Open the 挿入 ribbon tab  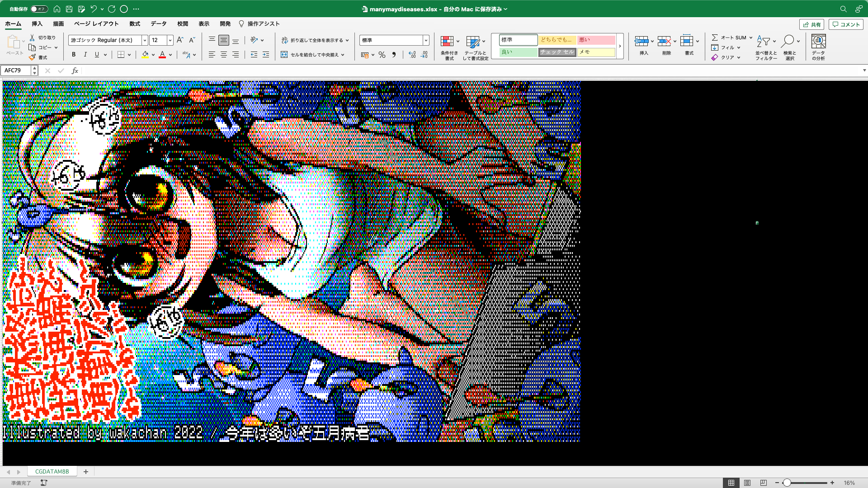(x=37, y=24)
